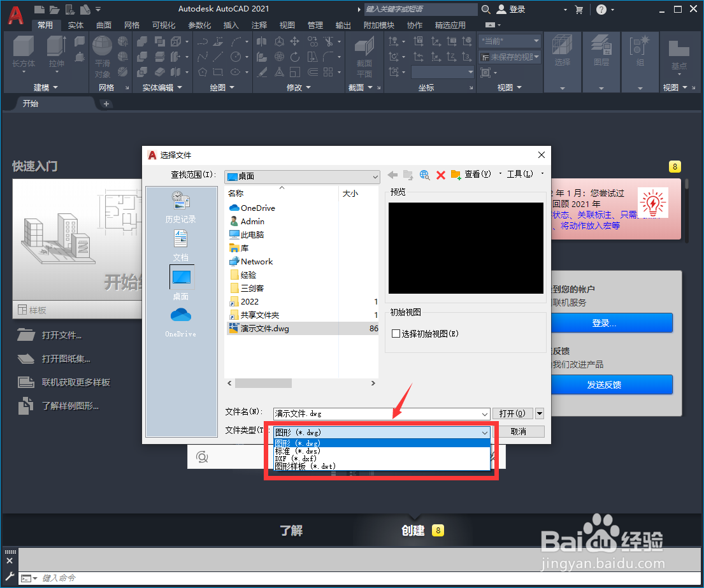The width and height of the screenshot is (704, 588).
Task: Click the Rotate tool icon in Modify panel
Action: tap(294, 57)
